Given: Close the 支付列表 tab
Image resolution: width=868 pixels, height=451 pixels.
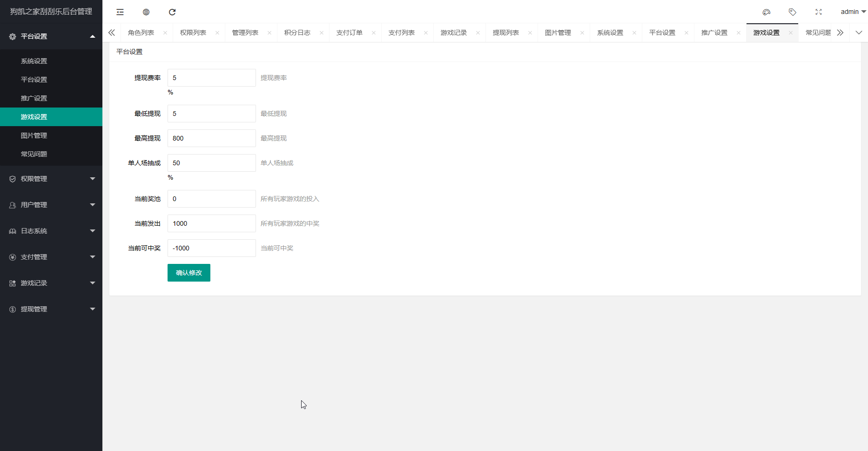Looking at the screenshot, I should [x=426, y=33].
